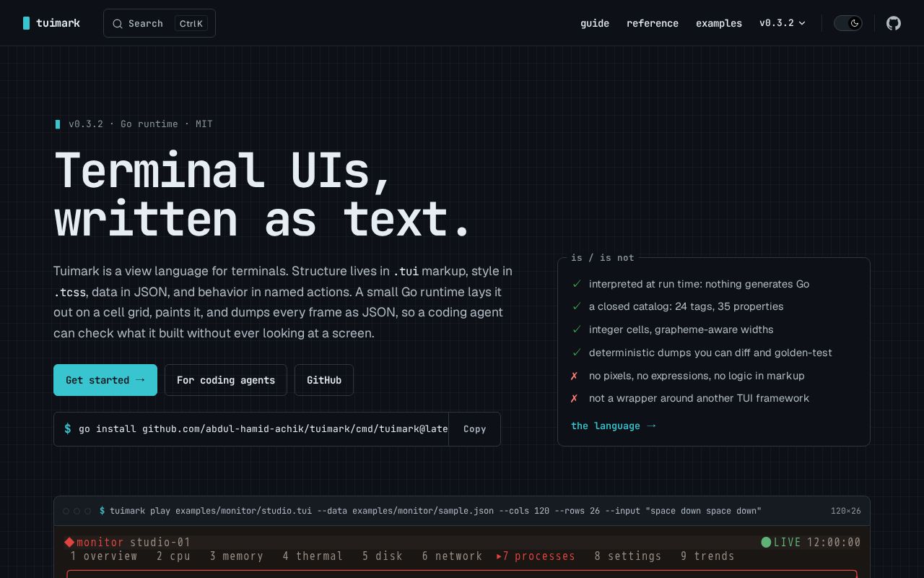
Task: Focus the Search box
Action: tap(160, 23)
